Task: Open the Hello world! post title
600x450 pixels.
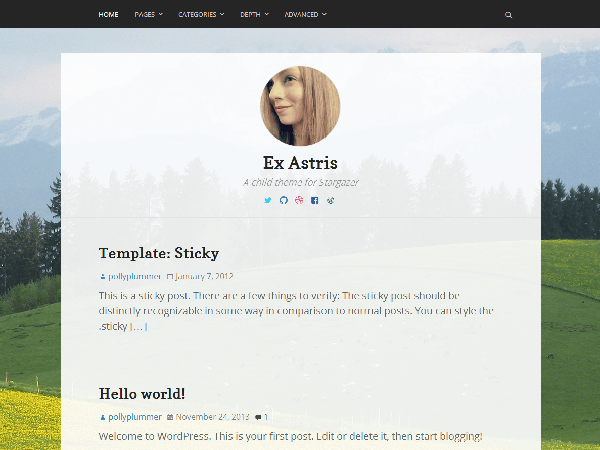Action: tap(142, 394)
